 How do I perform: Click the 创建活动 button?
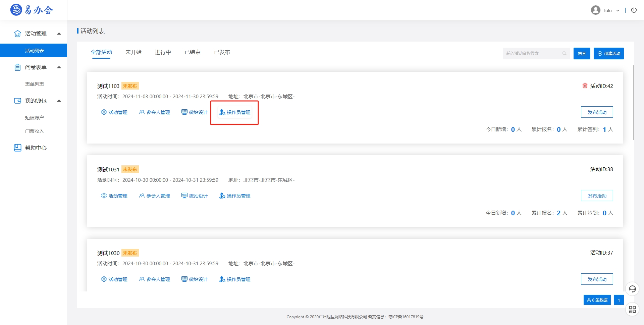609,53
